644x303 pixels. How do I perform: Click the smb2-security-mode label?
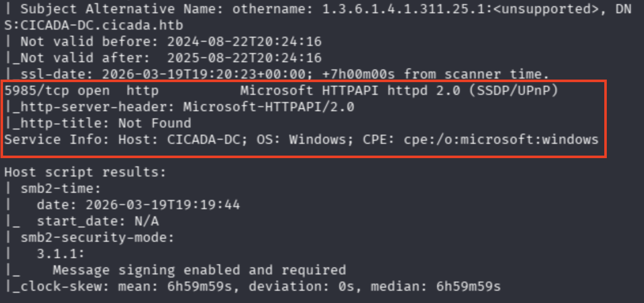[x=97, y=238]
